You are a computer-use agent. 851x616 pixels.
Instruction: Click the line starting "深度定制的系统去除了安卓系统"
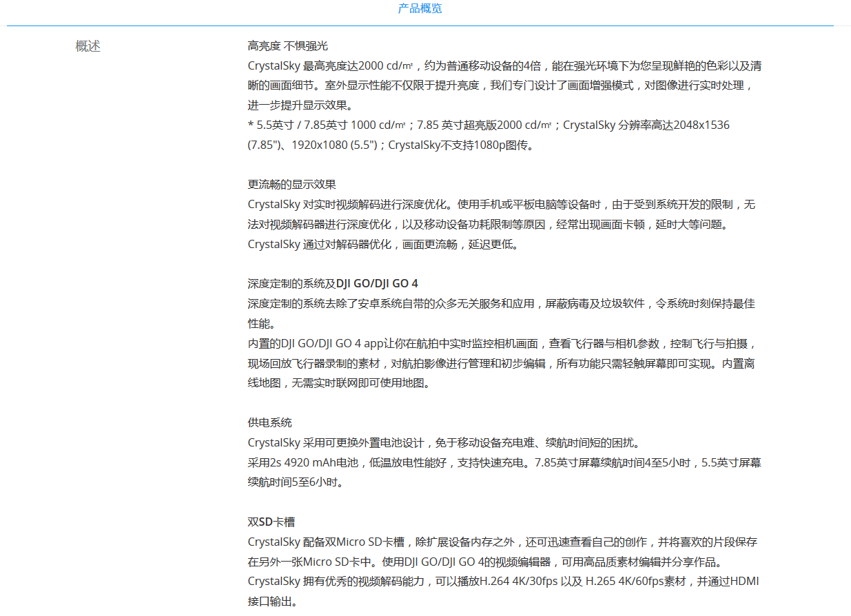(x=502, y=303)
